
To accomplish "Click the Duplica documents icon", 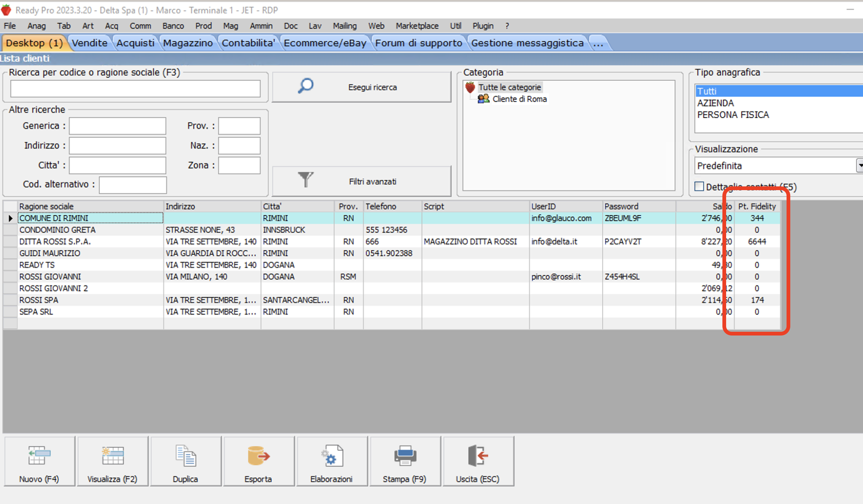I will [185, 455].
